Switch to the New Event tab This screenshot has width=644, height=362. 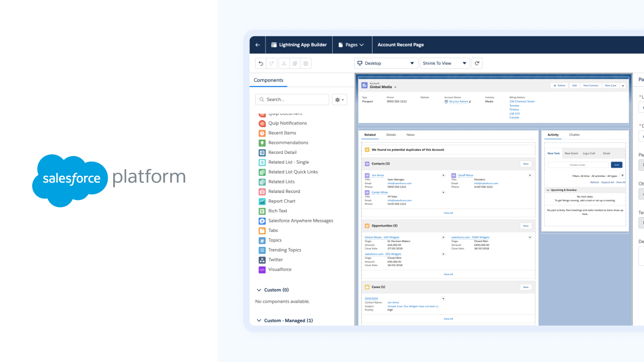571,153
